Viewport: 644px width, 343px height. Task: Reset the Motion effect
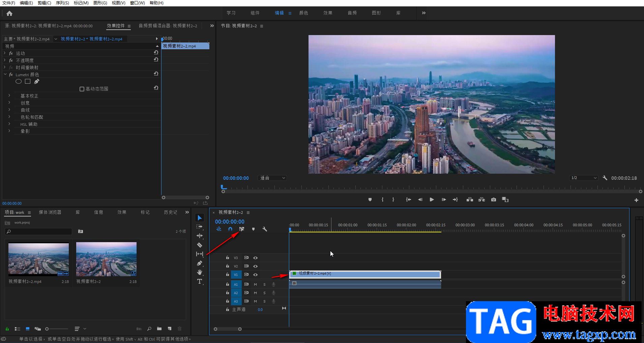point(156,53)
